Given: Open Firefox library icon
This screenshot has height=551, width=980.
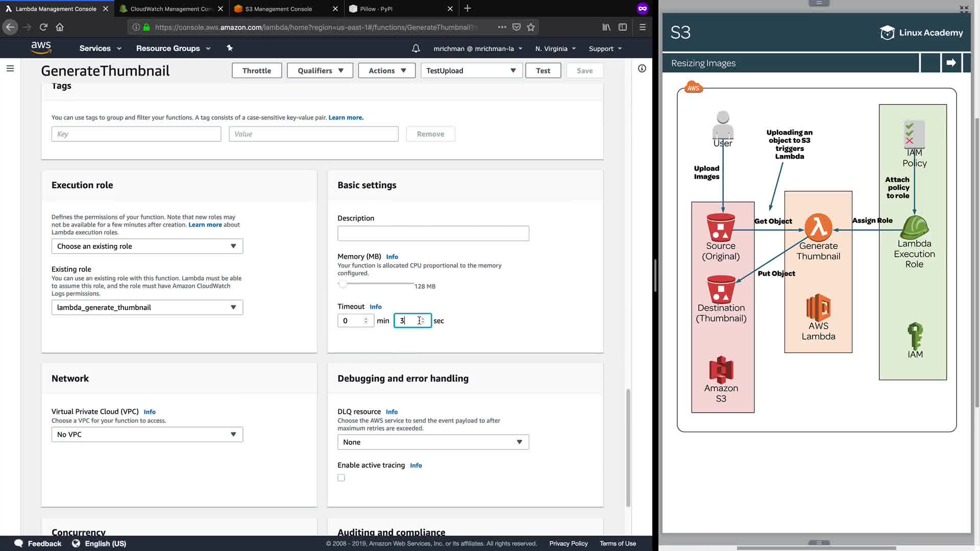Looking at the screenshot, I should pos(606,27).
